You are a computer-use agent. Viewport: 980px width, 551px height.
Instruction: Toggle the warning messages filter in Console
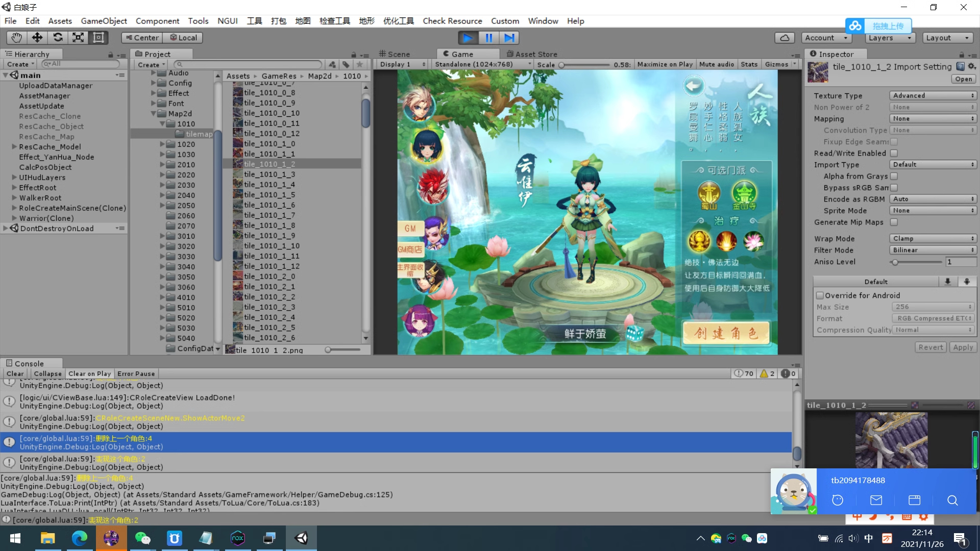768,373
